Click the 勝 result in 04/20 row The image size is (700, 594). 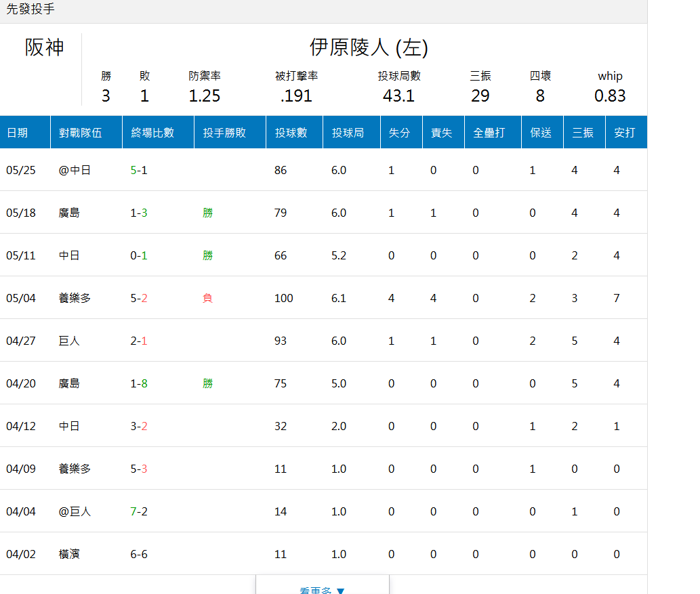click(x=207, y=383)
